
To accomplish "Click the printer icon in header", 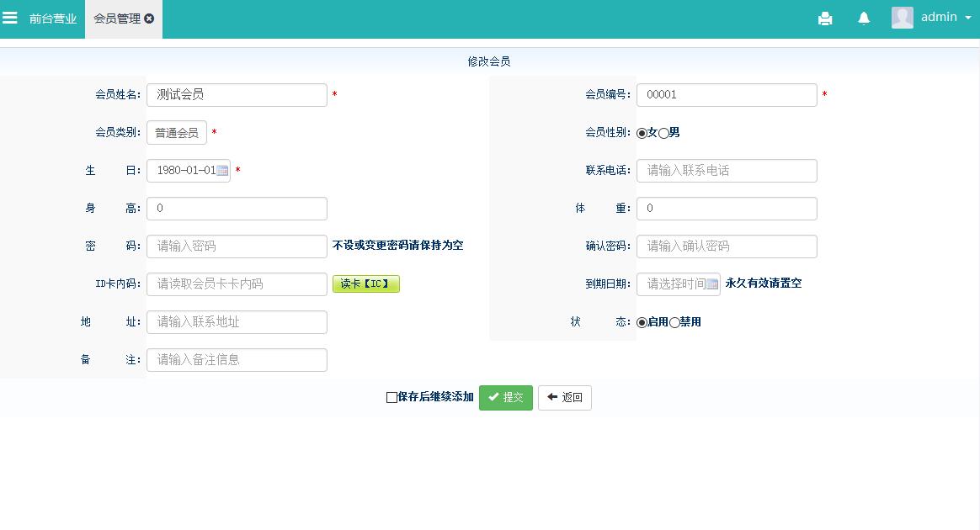I will (x=825, y=19).
